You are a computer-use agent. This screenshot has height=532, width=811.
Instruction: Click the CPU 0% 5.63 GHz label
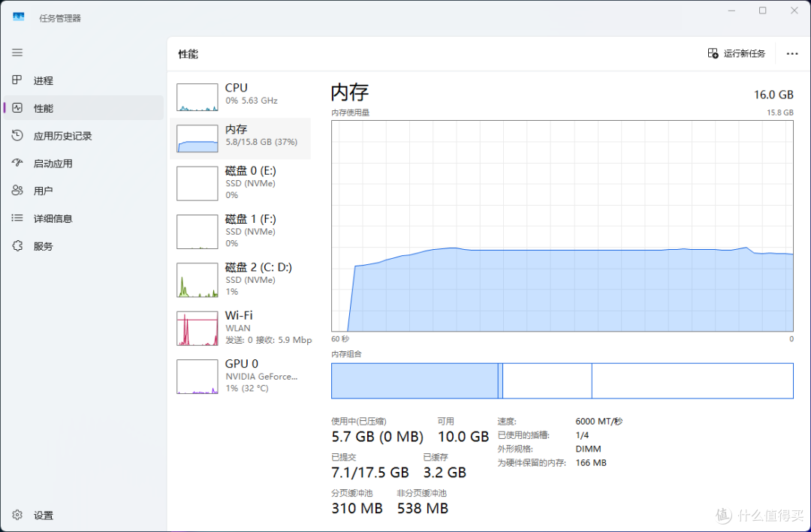point(252,101)
